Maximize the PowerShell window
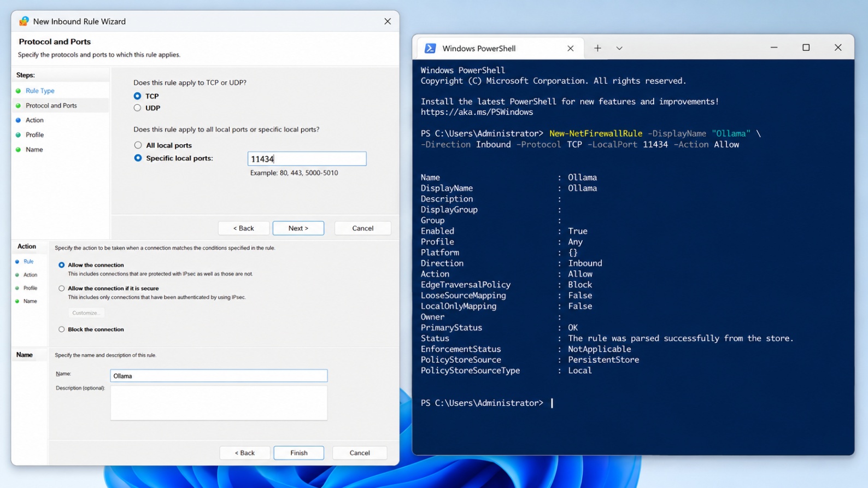 [x=806, y=48]
